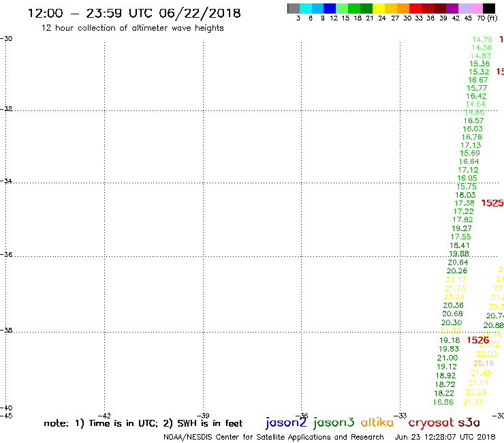504x443 pixels.
Task: Click the wave height value 20.36
Action: point(453,305)
